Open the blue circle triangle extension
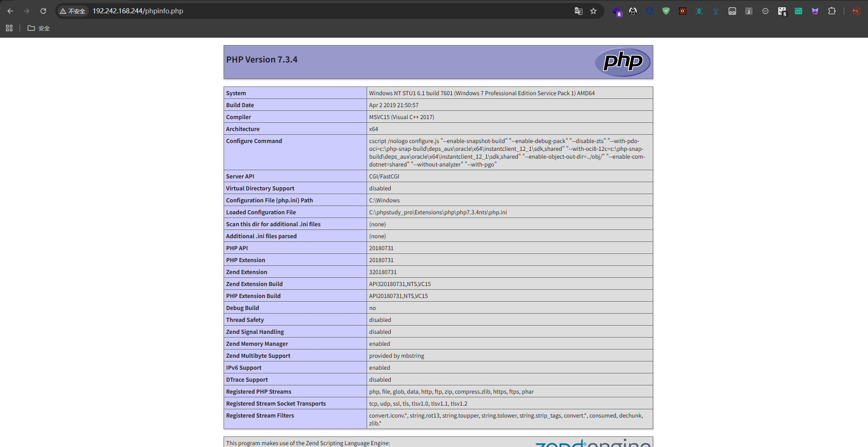The image size is (868, 447). [650, 11]
